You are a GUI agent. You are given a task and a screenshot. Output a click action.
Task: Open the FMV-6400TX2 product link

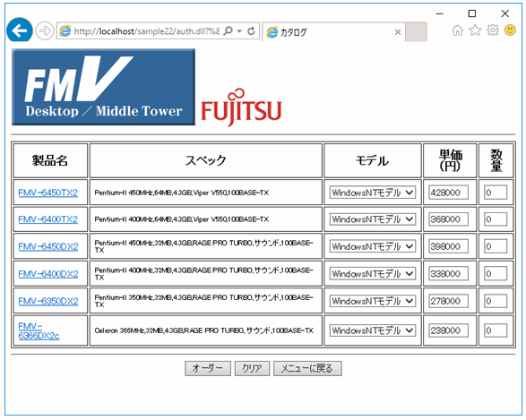click(48, 219)
